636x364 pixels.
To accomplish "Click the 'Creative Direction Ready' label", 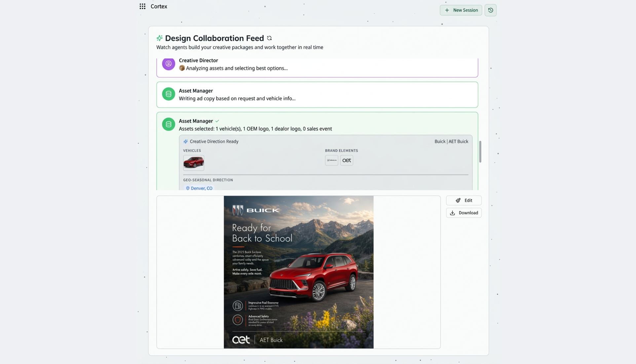I will (x=214, y=141).
